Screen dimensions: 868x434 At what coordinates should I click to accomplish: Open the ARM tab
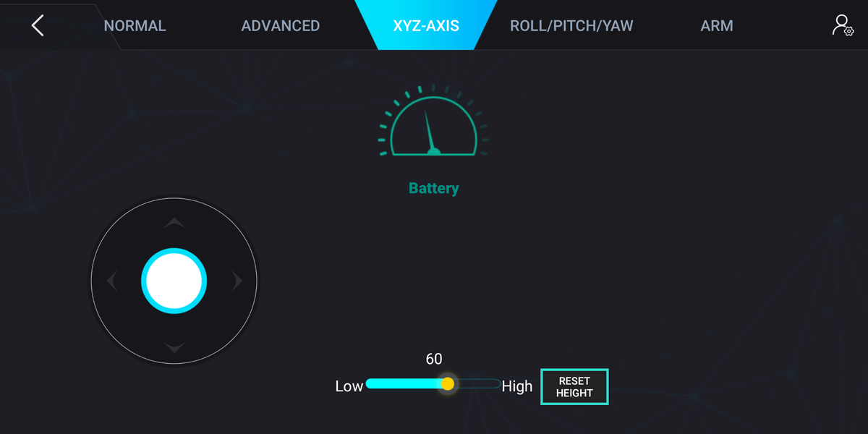coord(717,26)
